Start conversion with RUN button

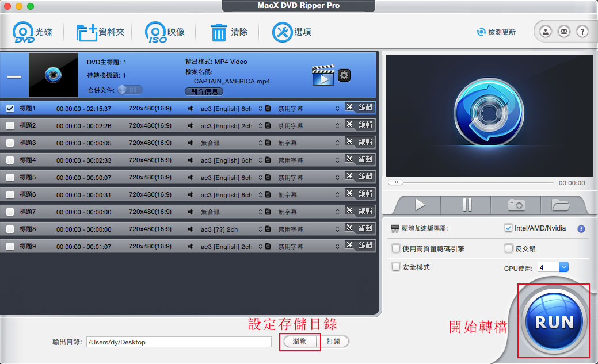click(x=554, y=321)
